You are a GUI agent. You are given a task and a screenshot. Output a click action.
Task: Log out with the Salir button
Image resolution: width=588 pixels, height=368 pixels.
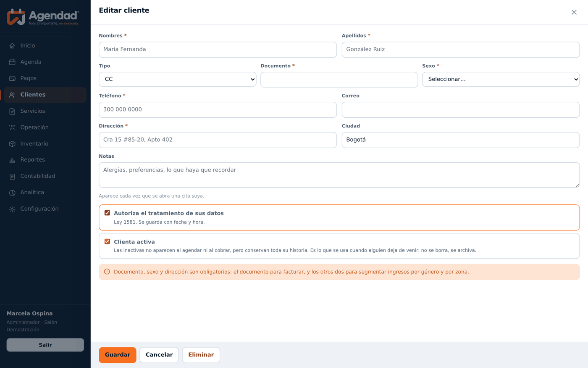pos(45,345)
